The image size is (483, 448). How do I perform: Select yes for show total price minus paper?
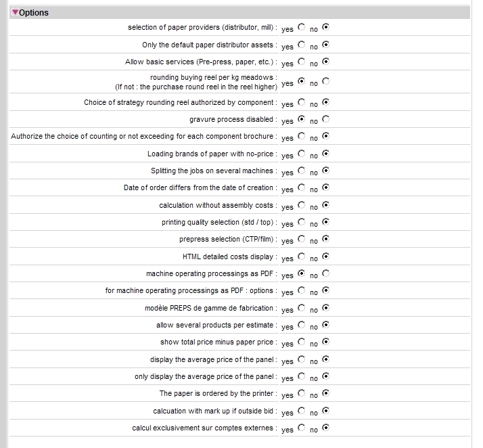coord(302,342)
